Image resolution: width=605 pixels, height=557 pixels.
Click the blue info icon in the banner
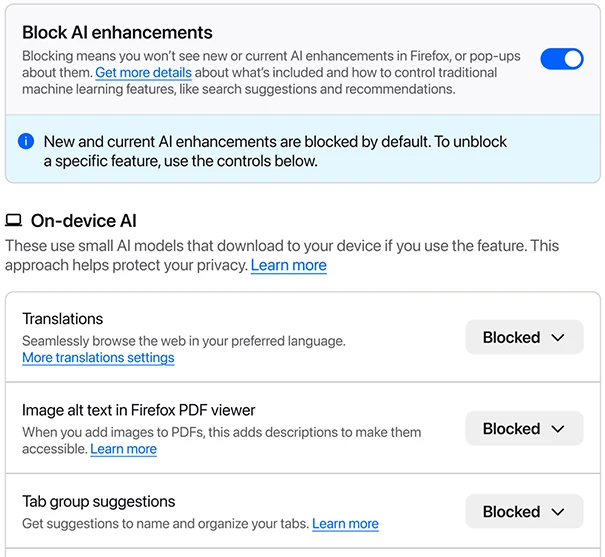click(x=26, y=142)
